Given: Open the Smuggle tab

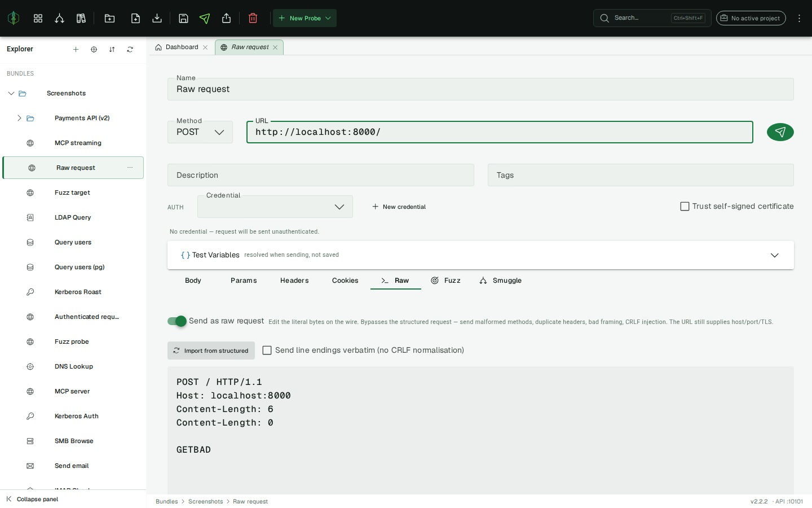Looking at the screenshot, I should (501, 281).
